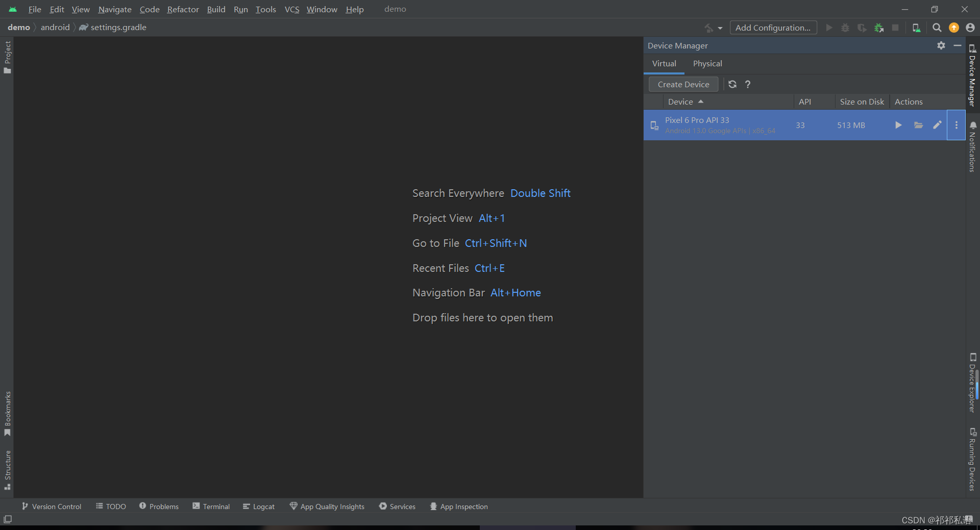Open the Code menu
Viewport: 980px width, 530px height.
click(150, 9)
